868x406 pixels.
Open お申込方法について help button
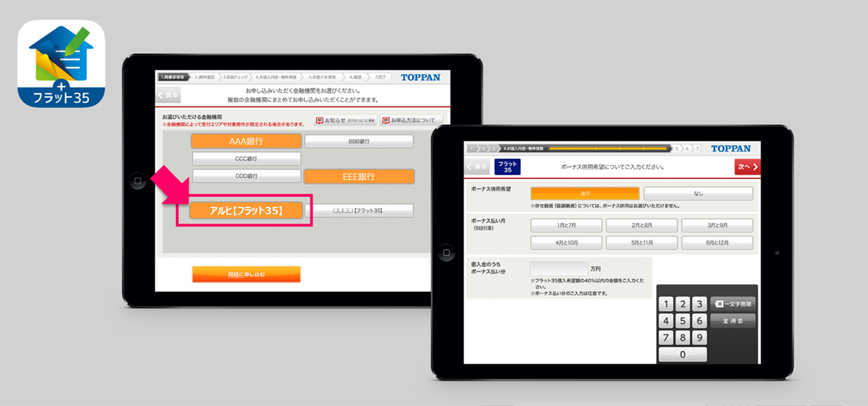click(411, 119)
